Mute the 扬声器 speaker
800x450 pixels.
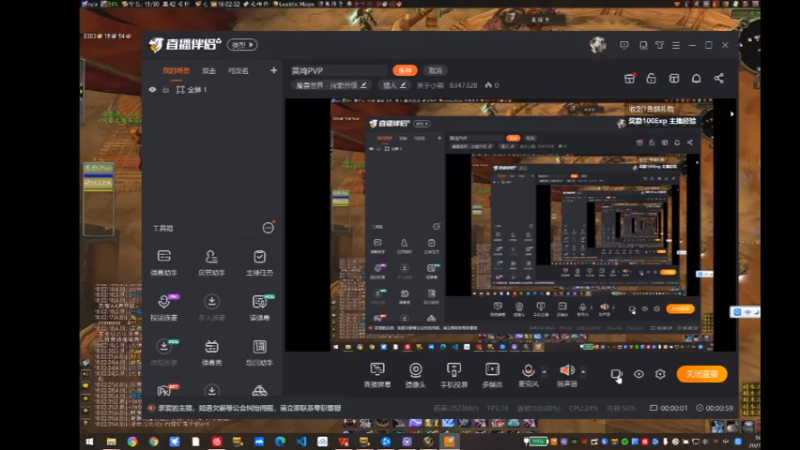[567, 375]
